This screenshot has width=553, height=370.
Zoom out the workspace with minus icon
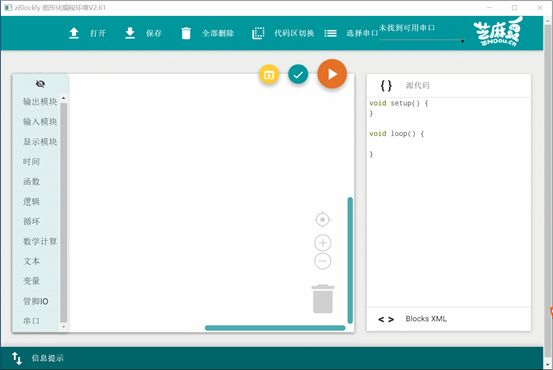point(322,261)
